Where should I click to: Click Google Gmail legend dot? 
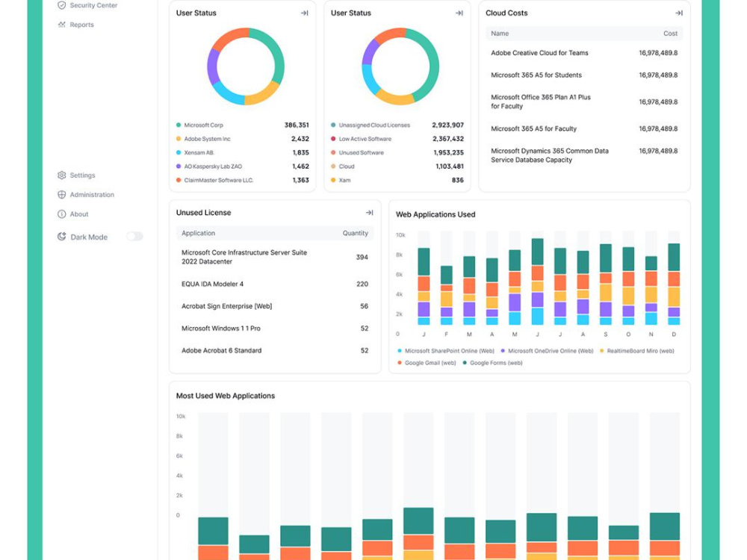pyautogui.click(x=399, y=363)
